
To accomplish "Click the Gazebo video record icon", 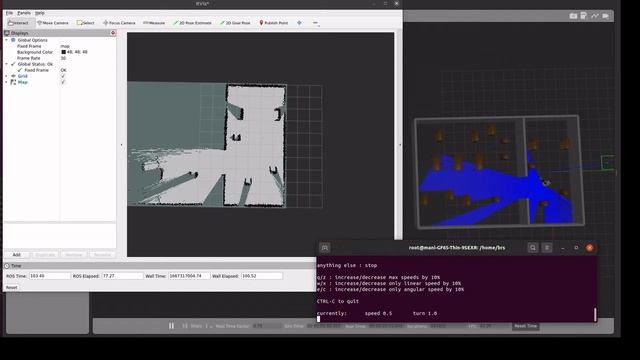I will [606, 16].
